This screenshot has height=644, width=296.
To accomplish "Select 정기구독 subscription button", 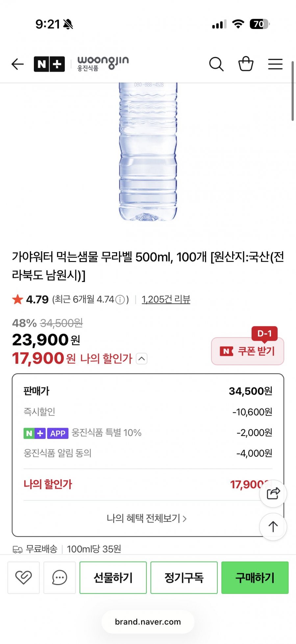I will 184,577.
